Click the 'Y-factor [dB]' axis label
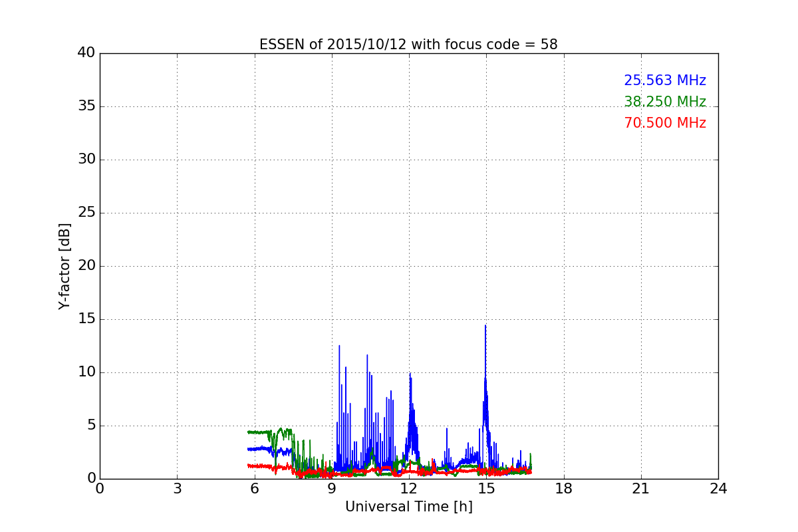The height and width of the screenshot is (532, 798). [65, 266]
